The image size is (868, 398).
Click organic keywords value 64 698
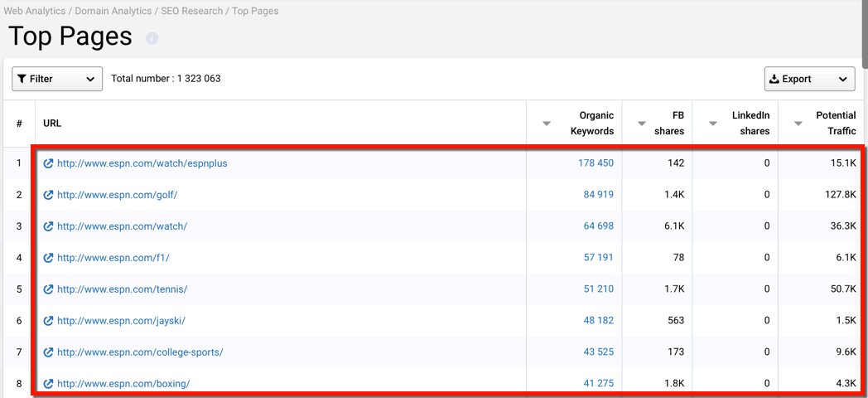[599, 226]
